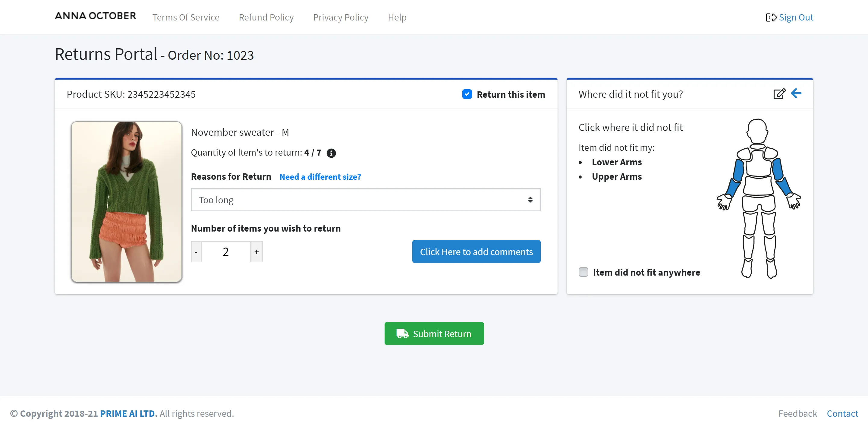This screenshot has width=868, height=430.
Task: Click the Upper Arms list entry
Action: pyautogui.click(x=617, y=176)
